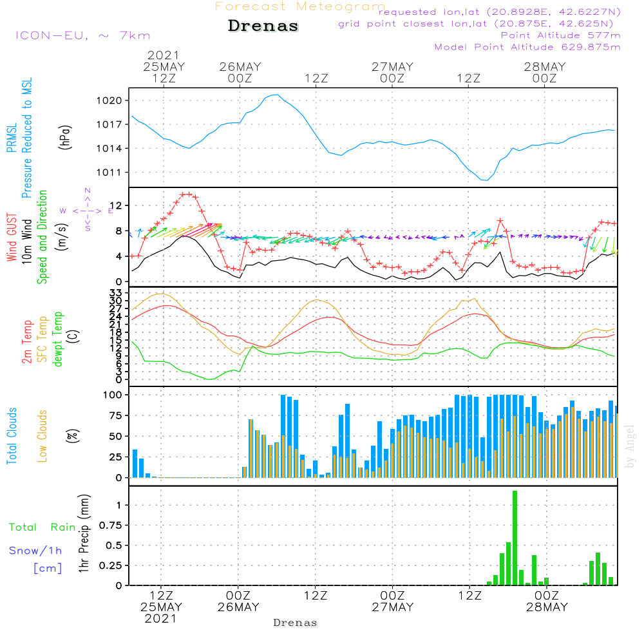644x644 pixels.
Task: Click the top axis "27MAY 00Z" label
Action: pyautogui.click(x=392, y=72)
